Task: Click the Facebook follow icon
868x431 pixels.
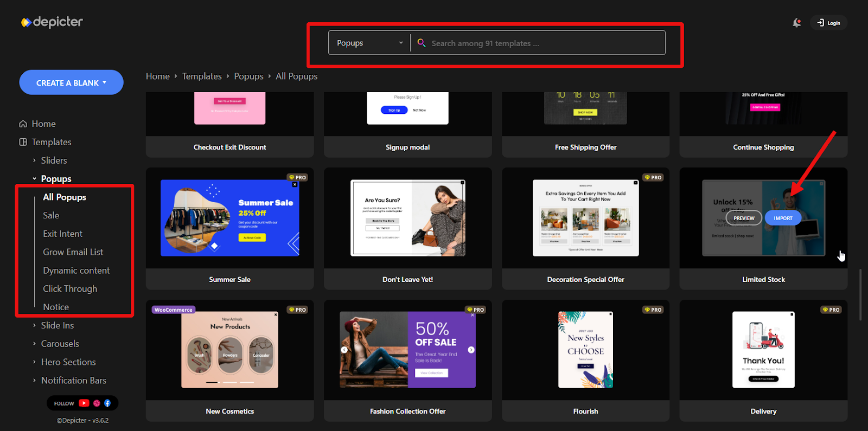Action: click(x=107, y=403)
